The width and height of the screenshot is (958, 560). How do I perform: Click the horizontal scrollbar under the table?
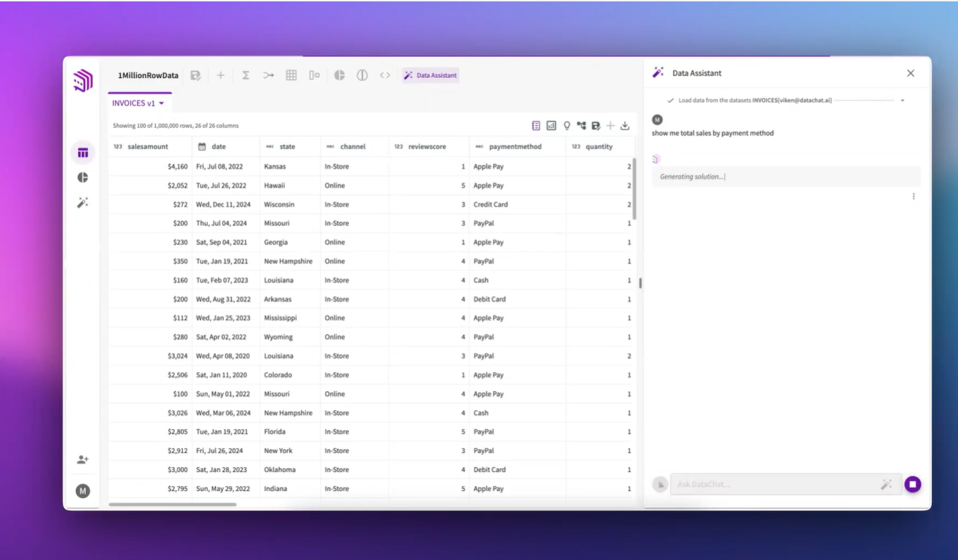coord(172,504)
